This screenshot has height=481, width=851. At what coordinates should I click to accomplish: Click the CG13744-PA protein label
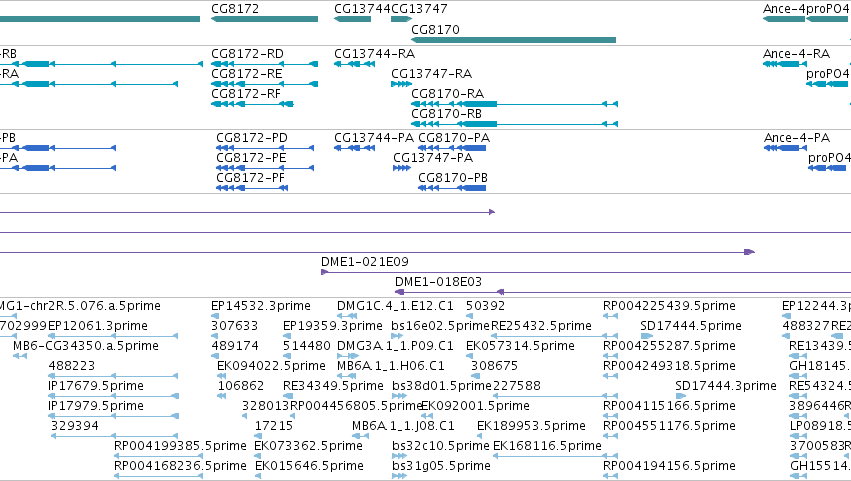[x=374, y=138]
